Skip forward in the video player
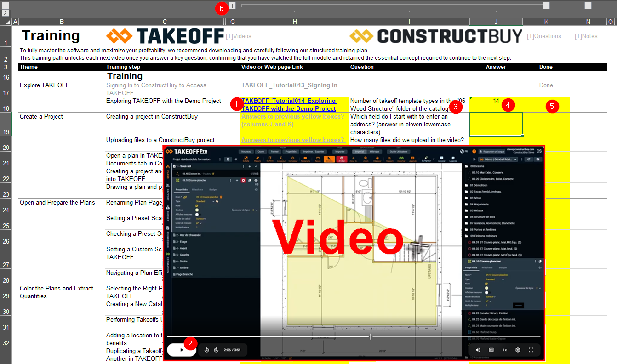The width and height of the screenshot is (617, 364). pos(216,350)
